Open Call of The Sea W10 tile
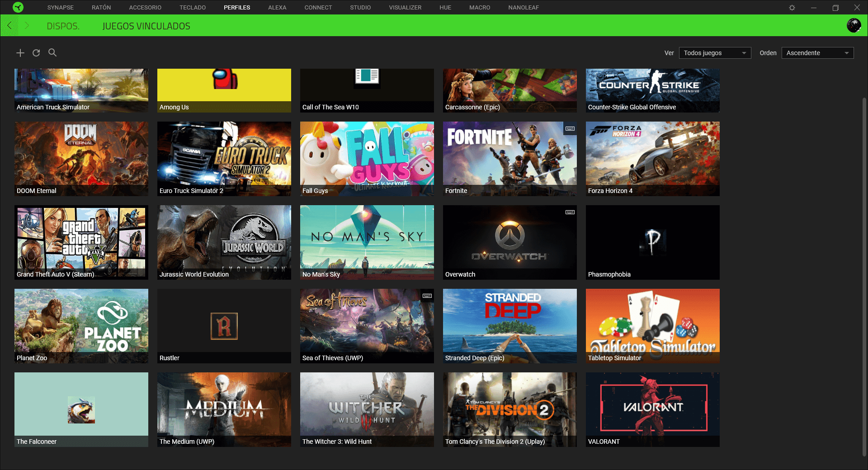Image resolution: width=868 pixels, height=470 pixels. (367, 90)
